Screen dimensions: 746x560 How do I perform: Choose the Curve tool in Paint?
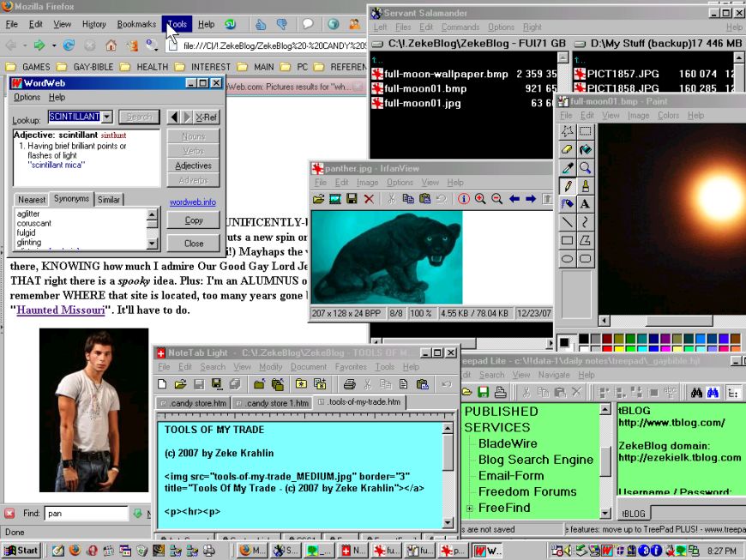click(585, 222)
